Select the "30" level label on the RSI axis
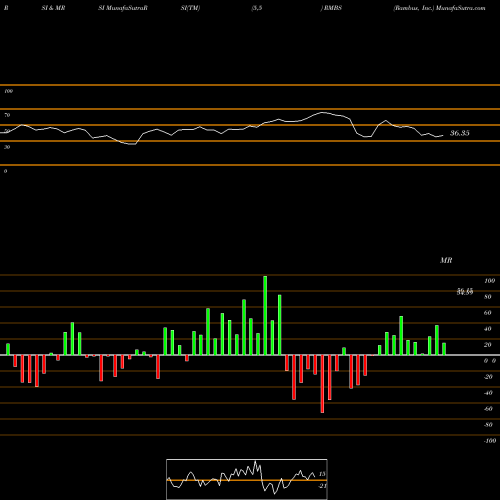 [7, 147]
